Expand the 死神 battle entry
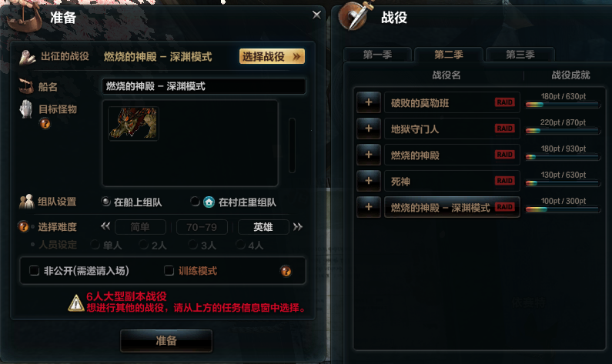The width and height of the screenshot is (612, 364). (x=369, y=181)
